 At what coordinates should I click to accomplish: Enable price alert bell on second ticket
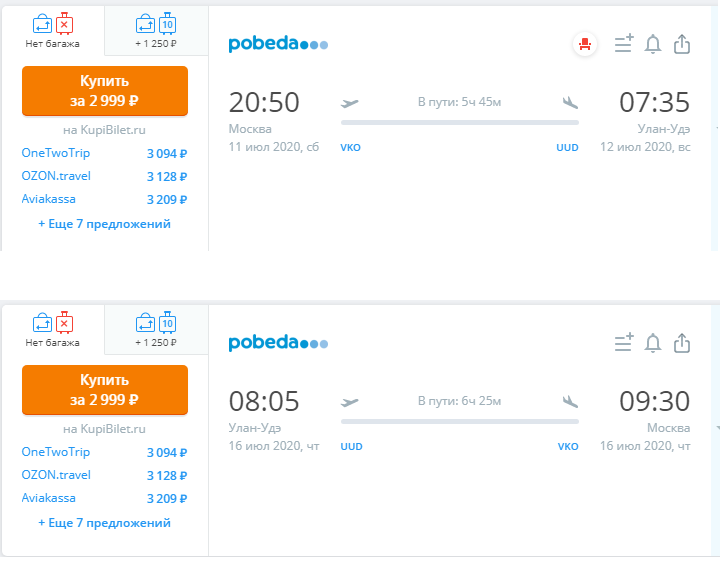click(x=652, y=343)
